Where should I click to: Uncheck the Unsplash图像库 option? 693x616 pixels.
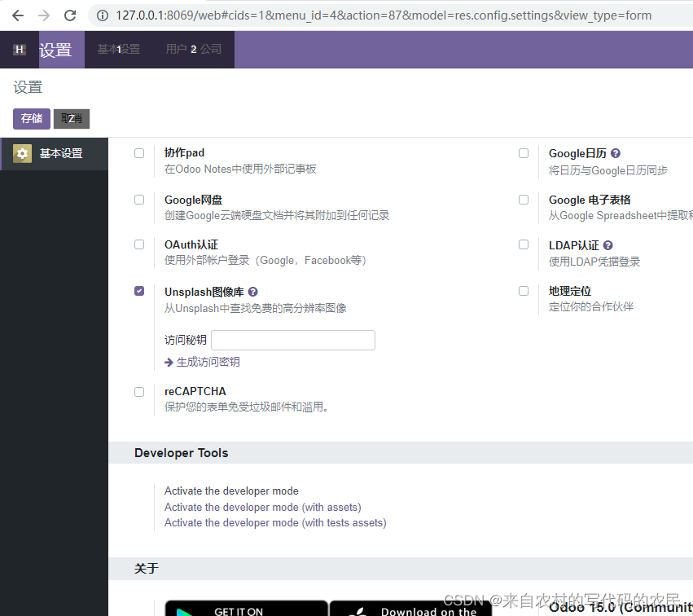click(x=138, y=290)
